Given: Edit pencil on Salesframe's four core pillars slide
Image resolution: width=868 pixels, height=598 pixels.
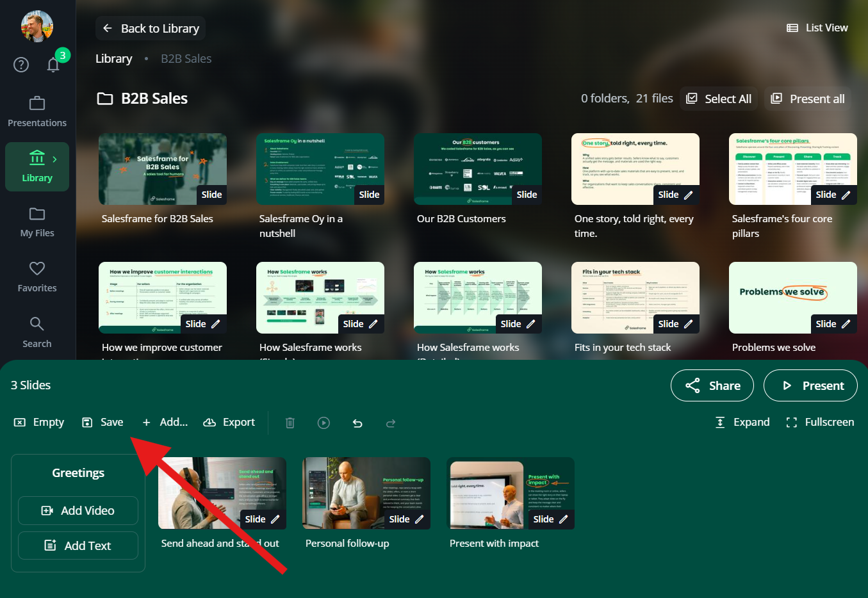Looking at the screenshot, I should [846, 195].
